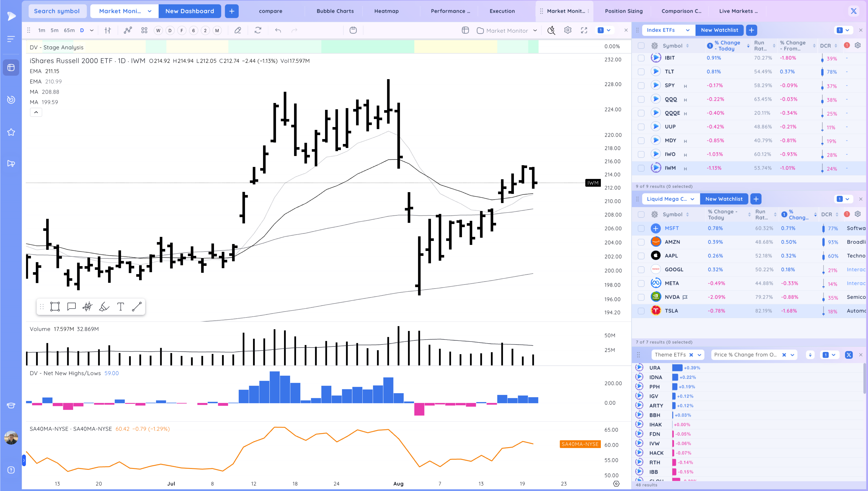Click the New Dashboard button
The image size is (868, 491).
[190, 11]
